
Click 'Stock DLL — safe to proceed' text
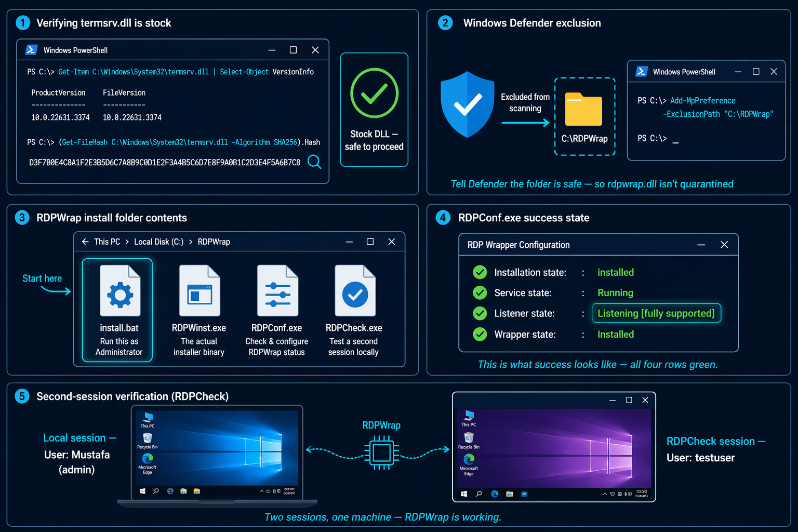pos(374,140)
